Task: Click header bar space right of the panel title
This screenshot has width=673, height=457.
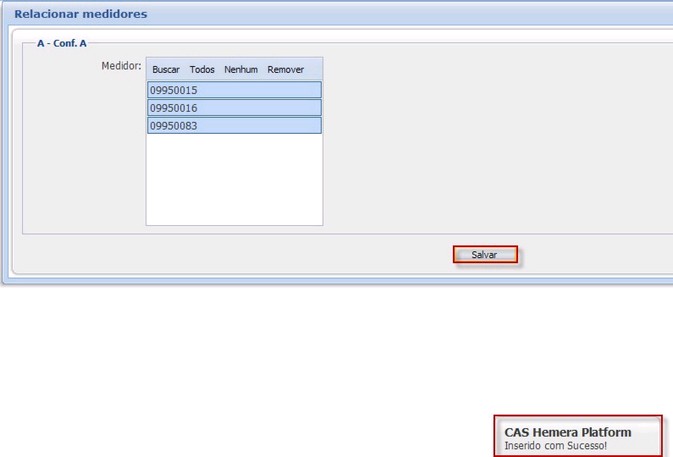Action: pyautogui.click(x=400, y=14)
